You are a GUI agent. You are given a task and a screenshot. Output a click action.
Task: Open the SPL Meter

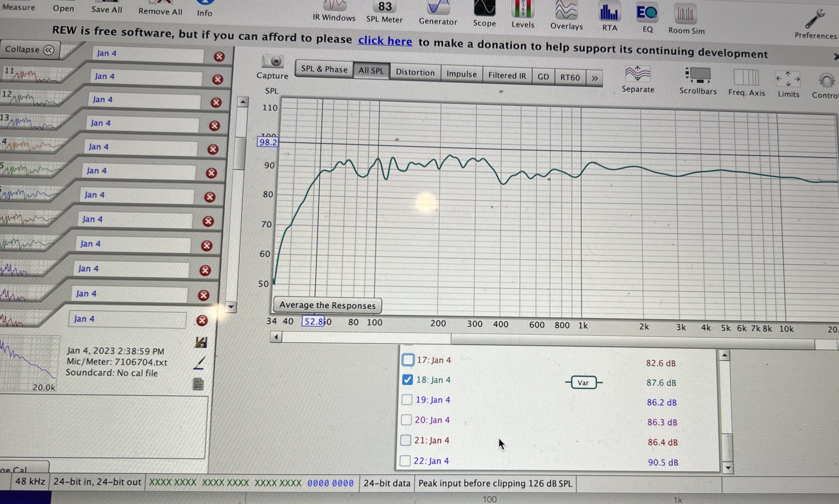(x=384, y=11)
